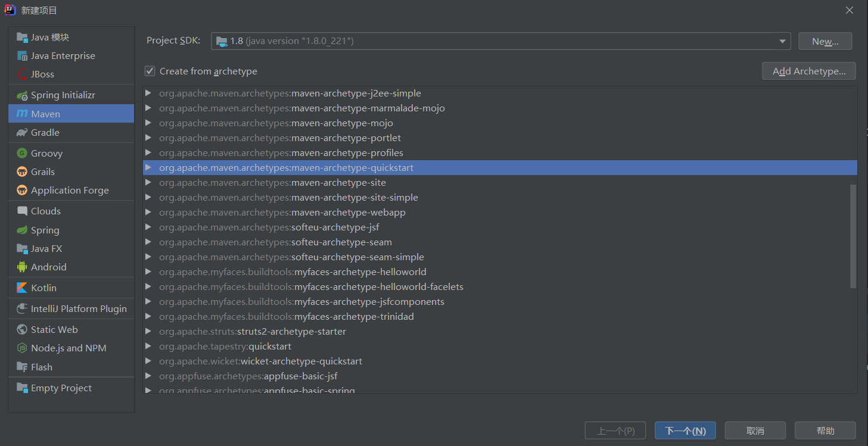The height and width of the screenshot is (446, 868).
Task: Click the Clouds icon
Action: [22, 211]
